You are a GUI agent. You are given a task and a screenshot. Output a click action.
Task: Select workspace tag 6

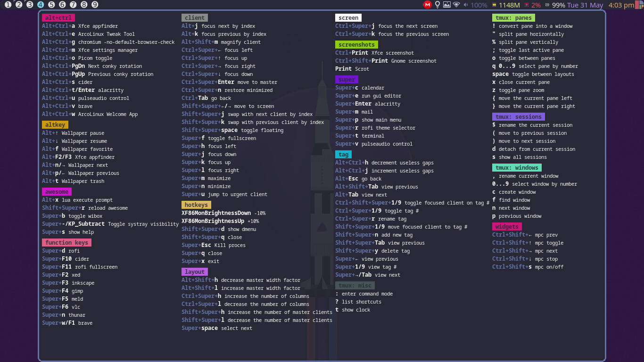tap(62, 5)
